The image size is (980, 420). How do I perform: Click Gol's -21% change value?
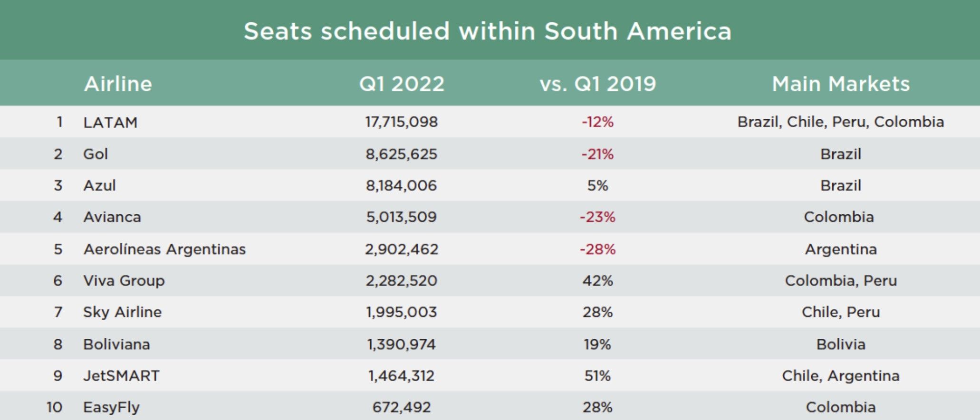tap(597, 154)
